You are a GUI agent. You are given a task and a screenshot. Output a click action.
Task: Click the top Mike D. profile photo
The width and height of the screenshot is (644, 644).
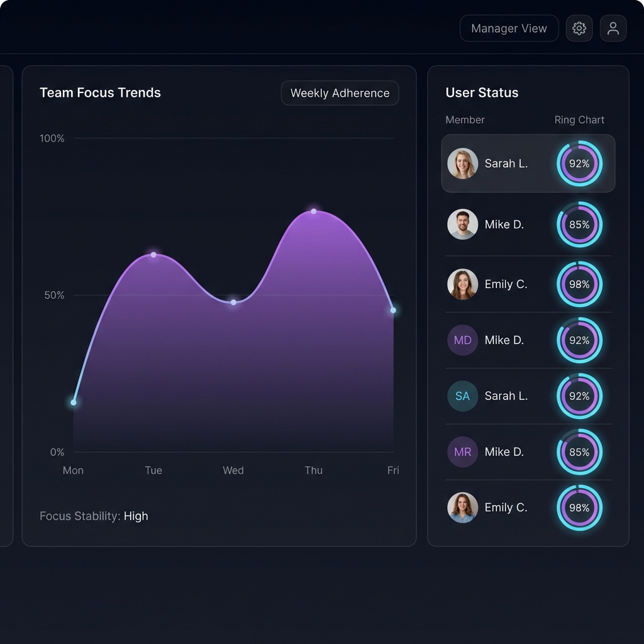pyautogui.click(x=463, y=224)
